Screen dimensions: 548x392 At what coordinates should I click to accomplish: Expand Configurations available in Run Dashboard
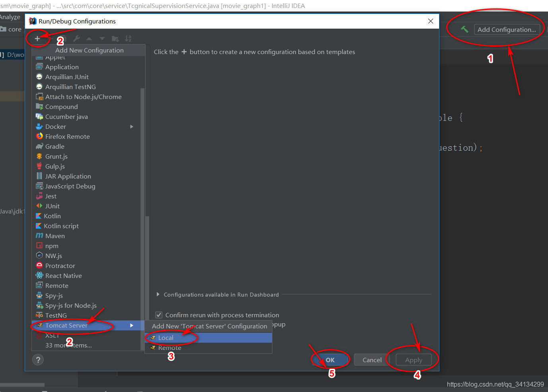pos(158,295)
